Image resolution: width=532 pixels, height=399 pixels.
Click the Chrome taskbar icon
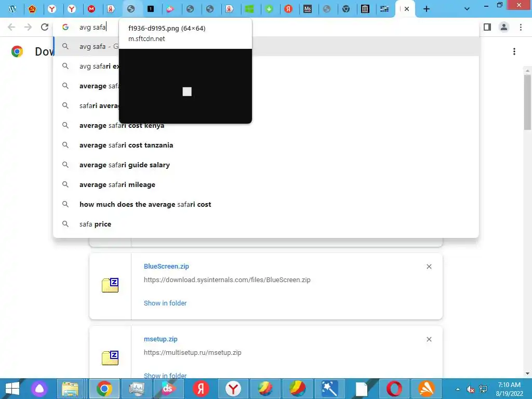[x=104, y=389]
